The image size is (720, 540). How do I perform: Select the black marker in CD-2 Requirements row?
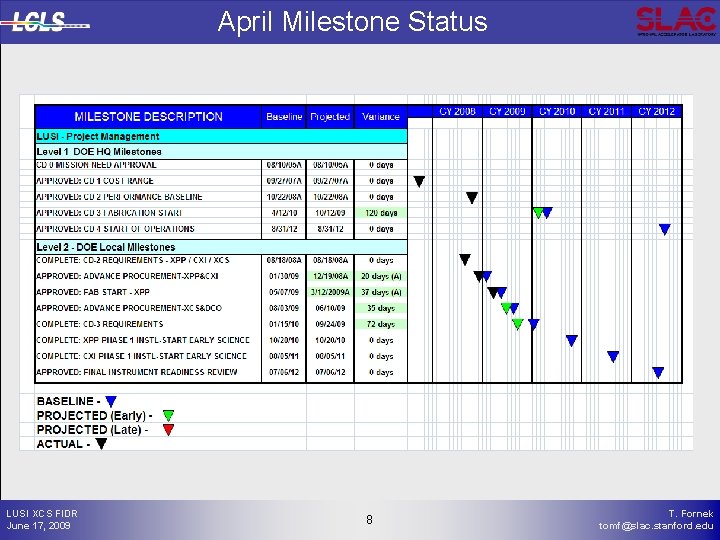(465, 260)
